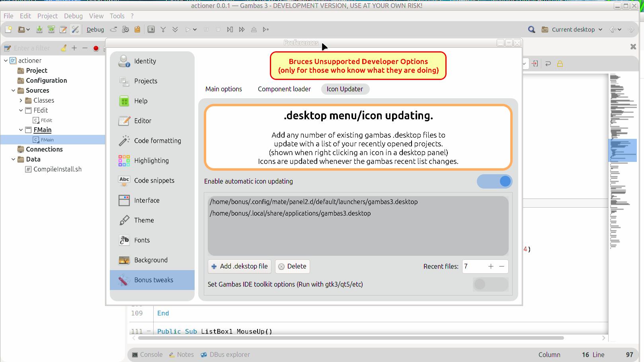Open the Code formatting preferences
The image size is (644, 362).
point(157,141)
